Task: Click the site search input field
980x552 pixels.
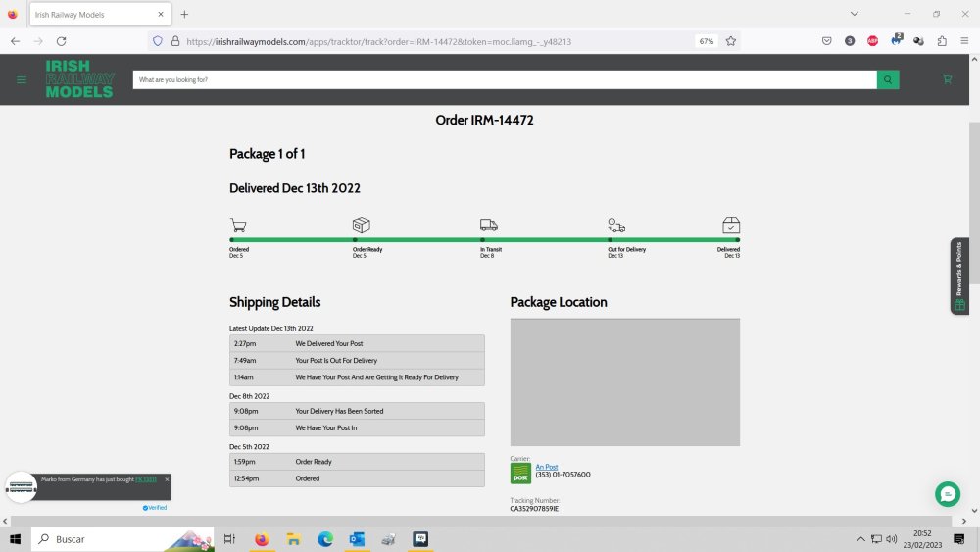Action: pos(505,79)
